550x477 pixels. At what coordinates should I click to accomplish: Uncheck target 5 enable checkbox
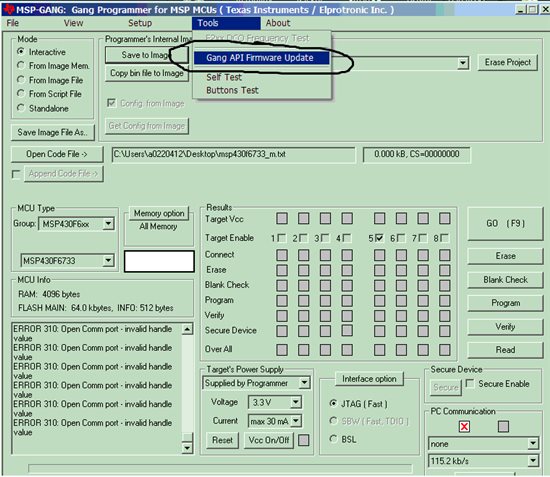(x=379, y=238)
